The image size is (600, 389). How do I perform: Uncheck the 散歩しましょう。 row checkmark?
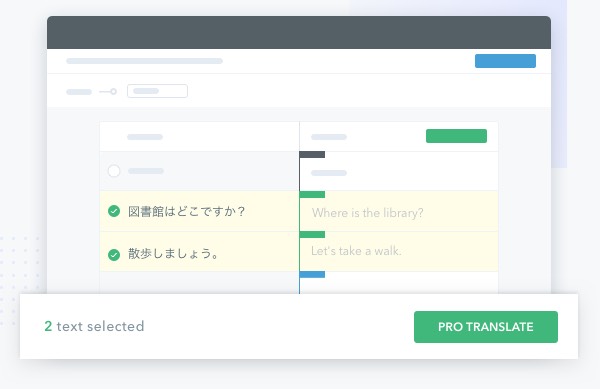point(114,254)
